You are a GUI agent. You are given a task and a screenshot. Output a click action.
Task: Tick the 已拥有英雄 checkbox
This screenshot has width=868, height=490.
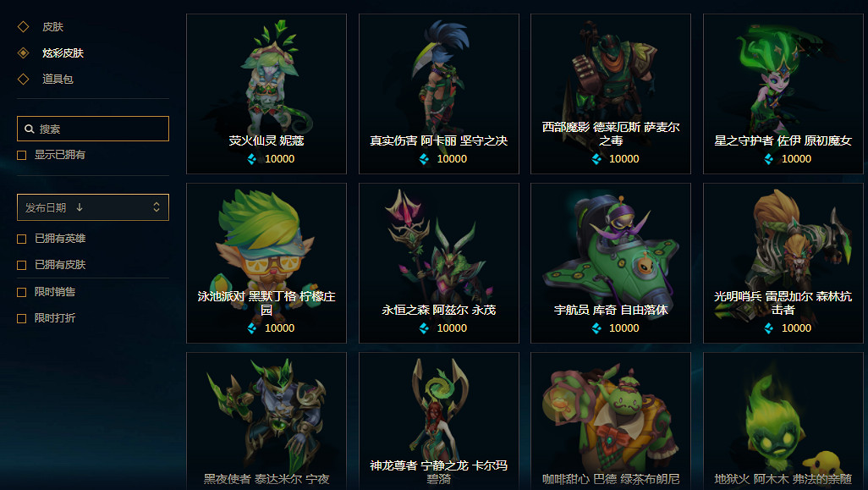tap(22, 239)
